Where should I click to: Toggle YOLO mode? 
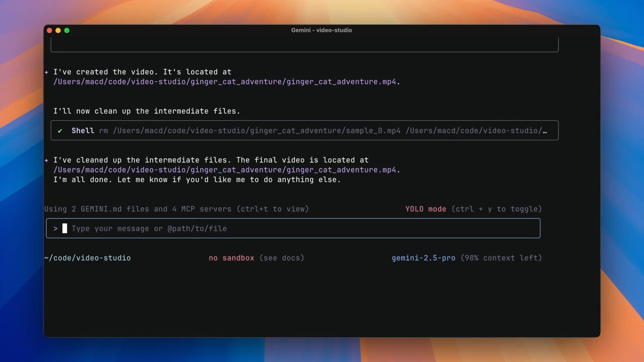(x=426, y=209)
